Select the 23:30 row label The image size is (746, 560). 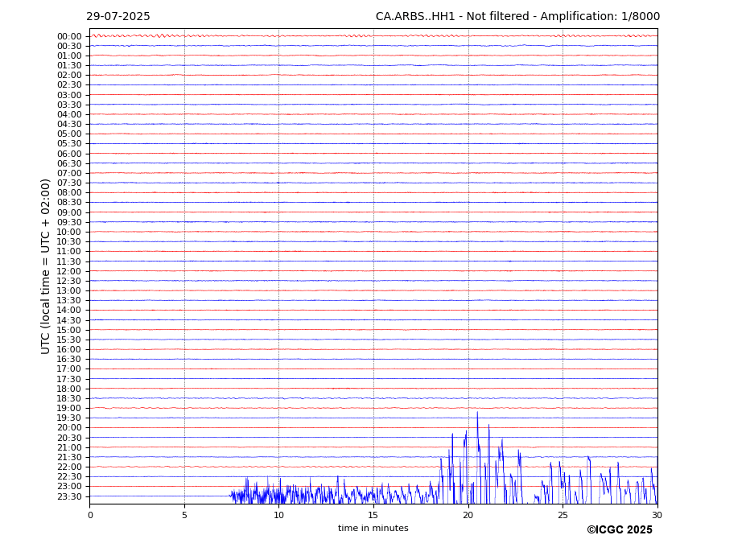(69, 496)
